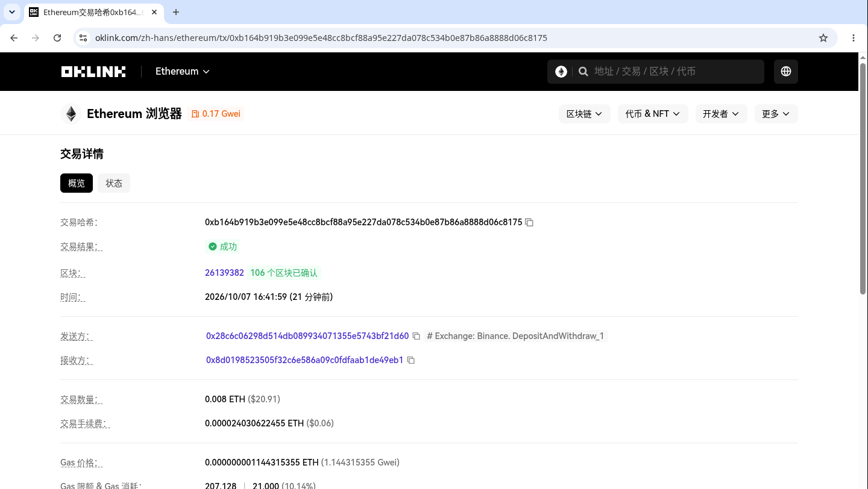Expand the Ethereum network dropdown
Image resolution: width=868 pixels, height=489 pixels.
pyautogui.click(x=182, y=71)
